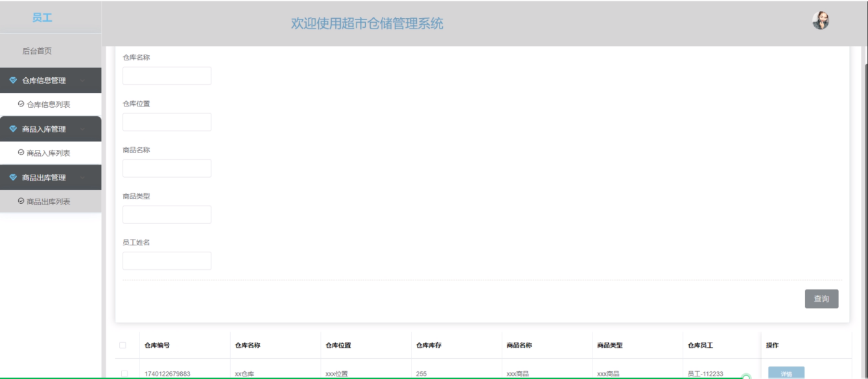Click the check-circle icon before 商品出库列表

21,201
